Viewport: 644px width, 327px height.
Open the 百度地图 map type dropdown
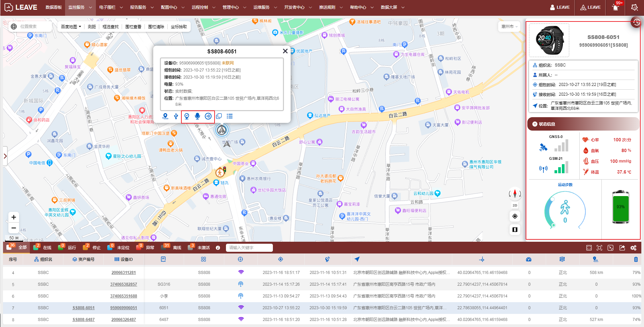[71, 27]
